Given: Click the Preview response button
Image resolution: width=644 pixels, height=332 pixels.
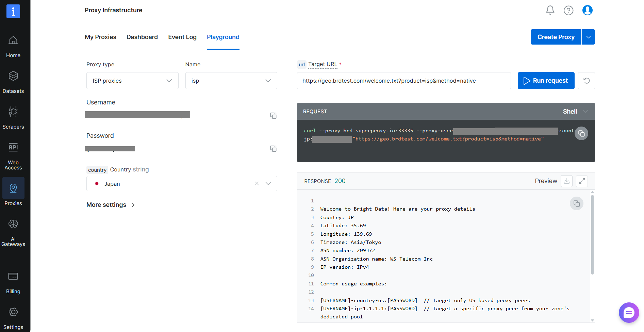Looking at the screenshot, I should (546, 181).
